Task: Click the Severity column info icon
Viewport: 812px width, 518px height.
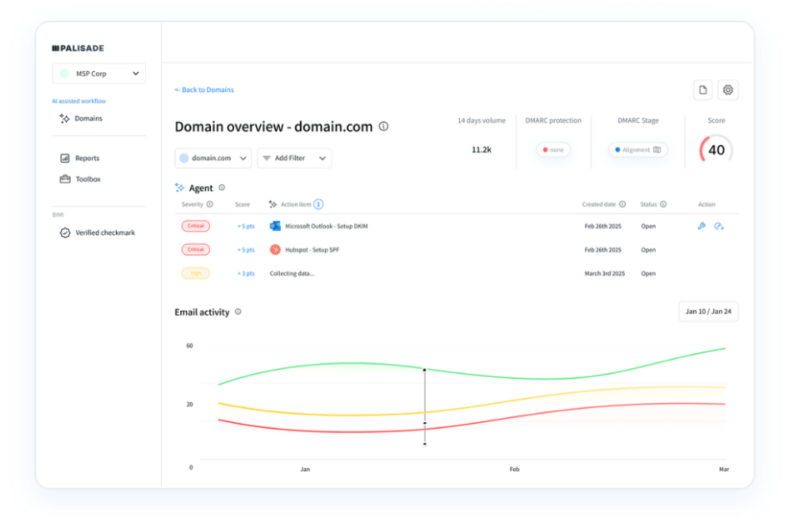Action: (210, 205)
